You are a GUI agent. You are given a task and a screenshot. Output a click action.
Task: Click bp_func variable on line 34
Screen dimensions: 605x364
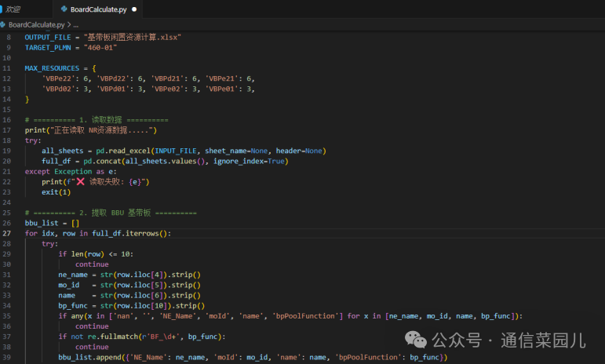pos(73,306)
